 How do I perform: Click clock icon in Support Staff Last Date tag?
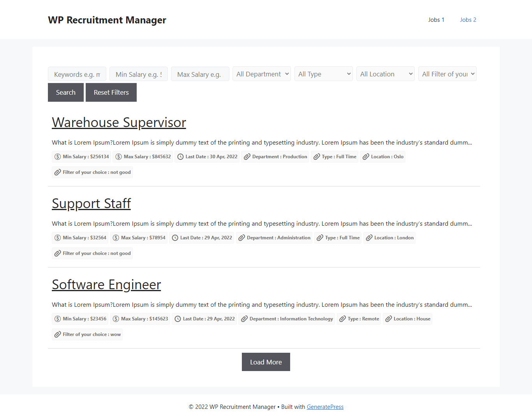click(175, 238)
